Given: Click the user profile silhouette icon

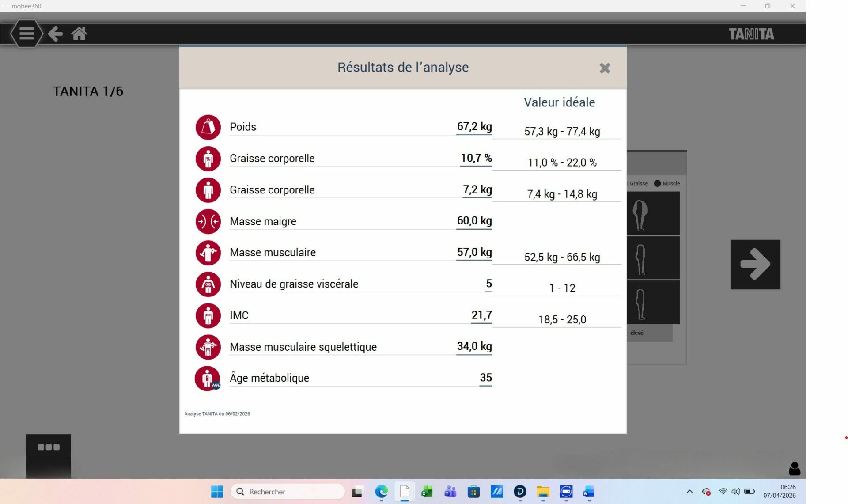Looking at the screenshot, I should coord(794,468).
